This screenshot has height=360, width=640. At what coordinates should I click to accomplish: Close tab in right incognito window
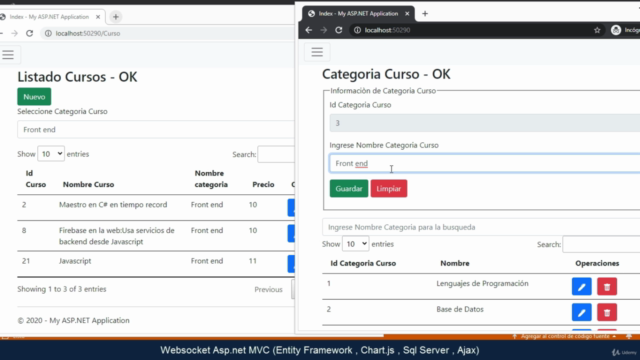pyautogui.click(x=407, y=13)
